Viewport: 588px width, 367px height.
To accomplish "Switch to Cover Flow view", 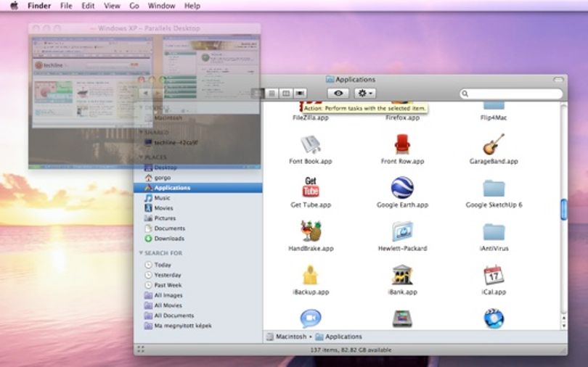I will tap(300, 94).
